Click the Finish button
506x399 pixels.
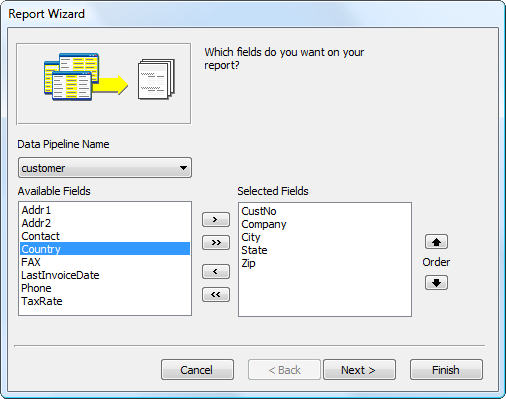(x=446, y=370)
